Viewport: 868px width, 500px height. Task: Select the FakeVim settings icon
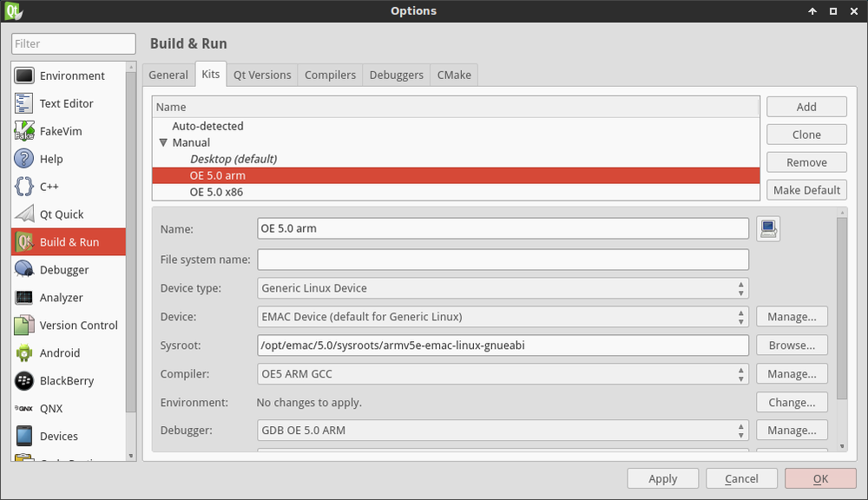[23, 130]
